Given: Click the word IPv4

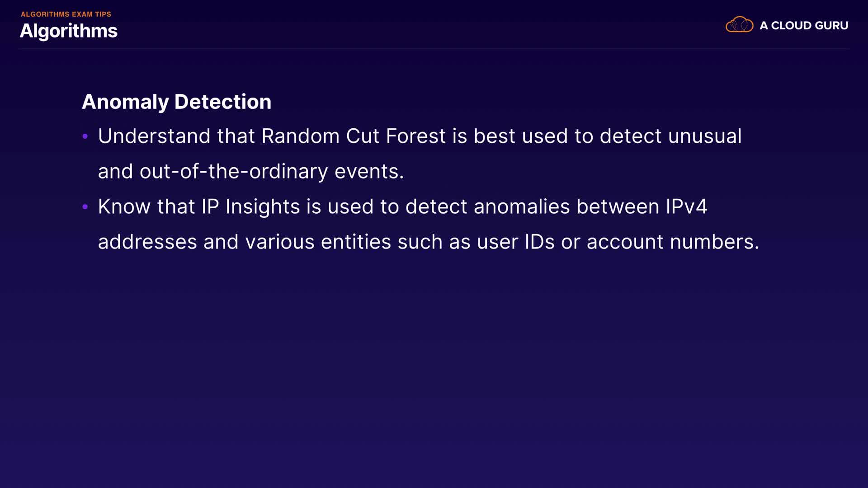Looking at the screenshot, I should 686,207.
